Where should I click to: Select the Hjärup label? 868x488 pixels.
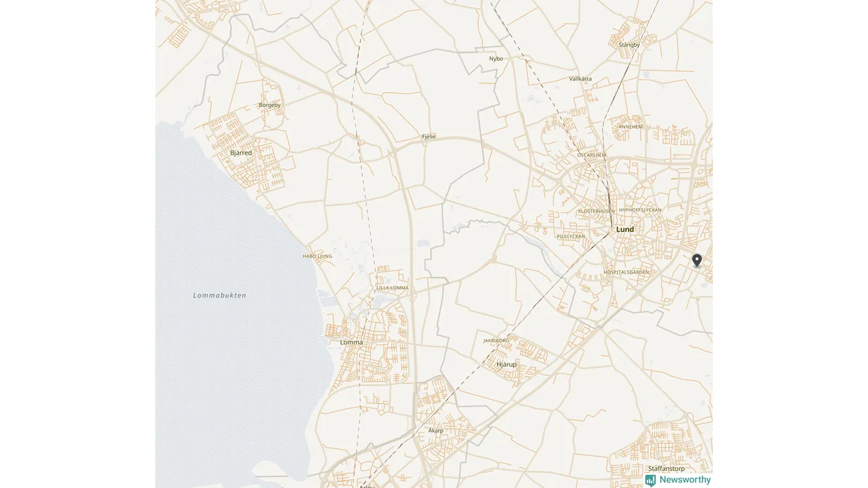pos(507,364)
